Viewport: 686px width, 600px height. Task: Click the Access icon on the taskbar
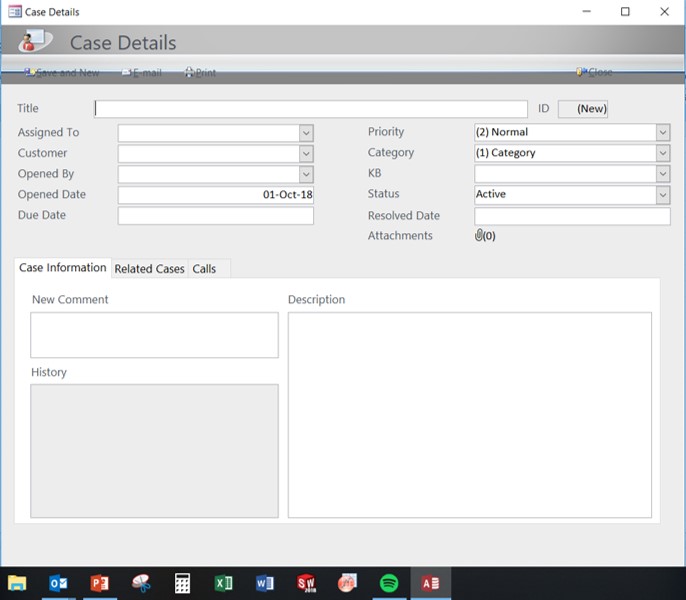coord(430,583)
